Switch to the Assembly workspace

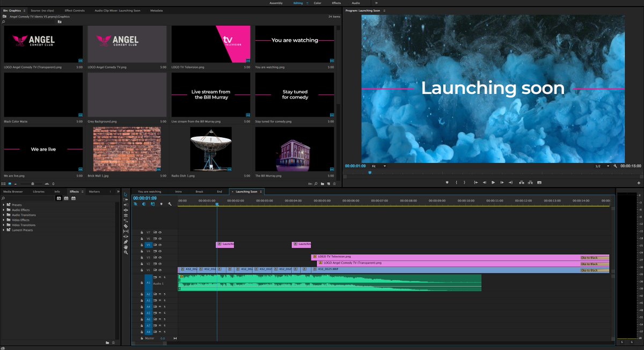pyautogui.click(x=276, y=3)
